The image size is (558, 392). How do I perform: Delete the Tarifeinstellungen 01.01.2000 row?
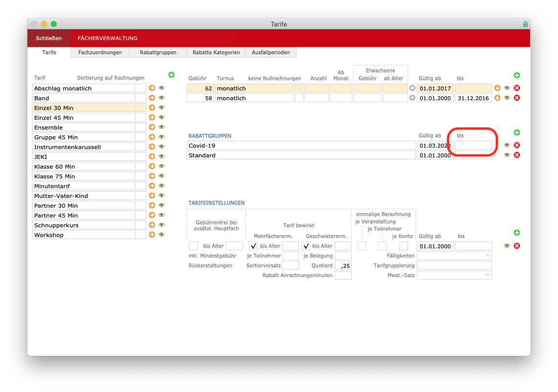point(517,246)
